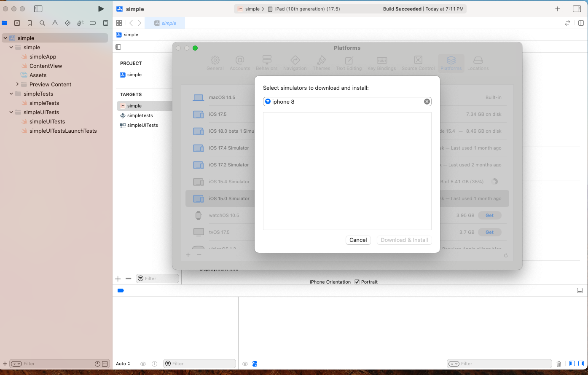Viewport: 588px width, 375px height.
Task: Switch to Themes settings tab
Action: [x=322, y=63]
